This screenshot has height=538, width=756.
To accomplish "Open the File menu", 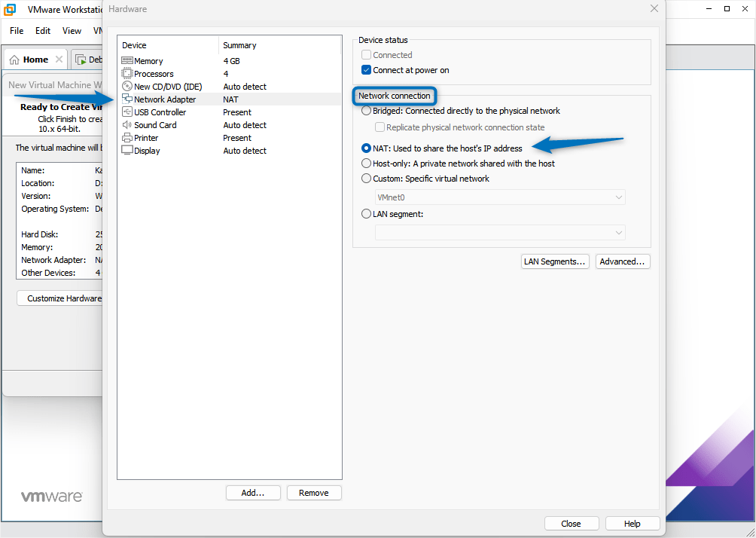I will click(x=16, y=31).
